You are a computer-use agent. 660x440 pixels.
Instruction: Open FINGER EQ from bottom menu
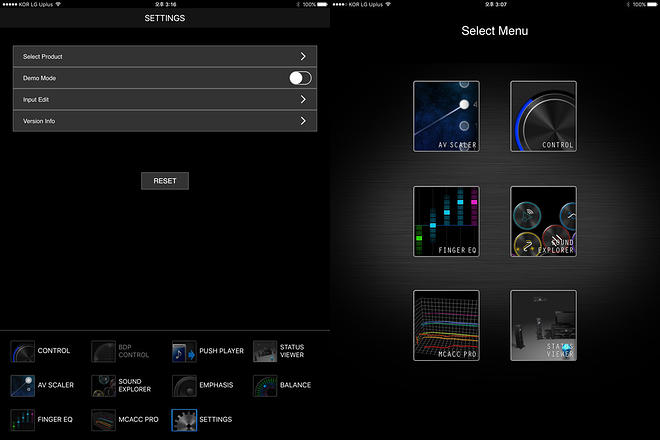pyautogui.click(x=23, y=419)
